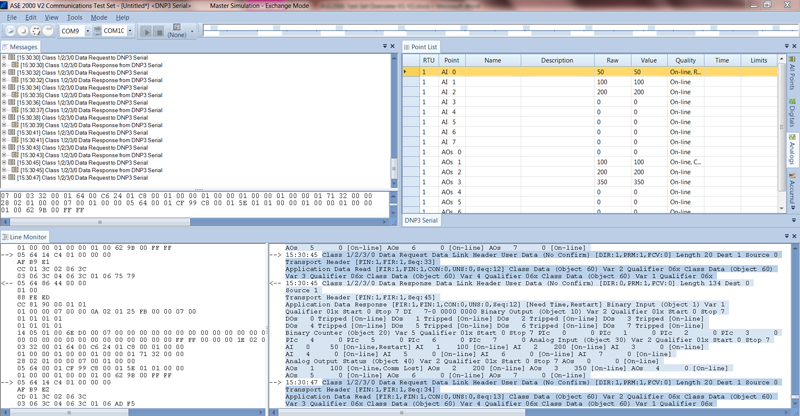Close the Point List panel

pos(792,47)
